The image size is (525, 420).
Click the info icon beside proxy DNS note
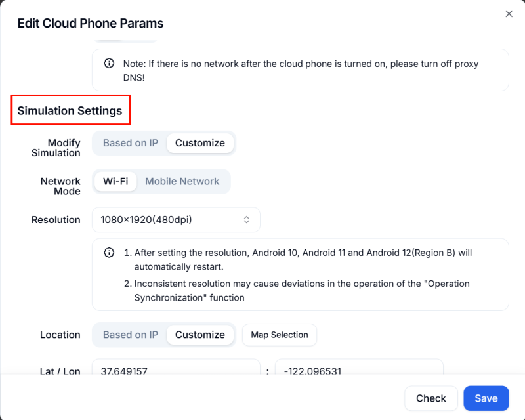pos(109,64)
